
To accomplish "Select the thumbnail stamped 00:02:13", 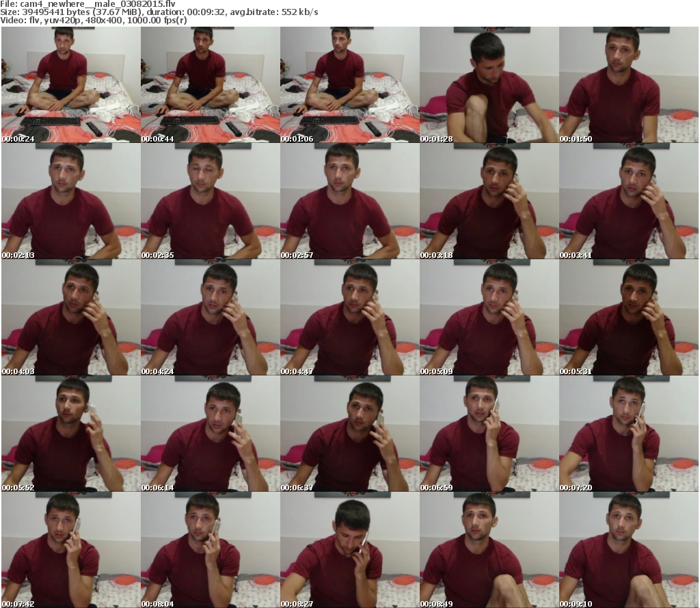I will tap(71, 201).
